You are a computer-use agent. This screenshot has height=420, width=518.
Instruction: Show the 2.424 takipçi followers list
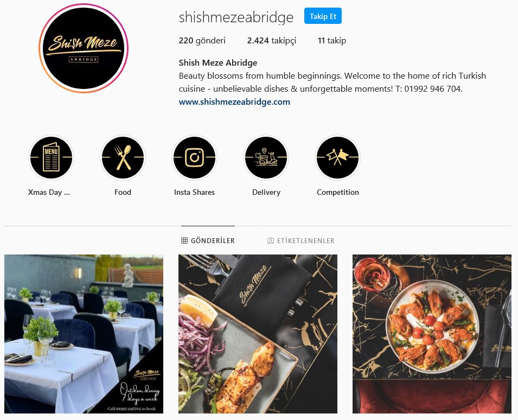pos(272,41)
